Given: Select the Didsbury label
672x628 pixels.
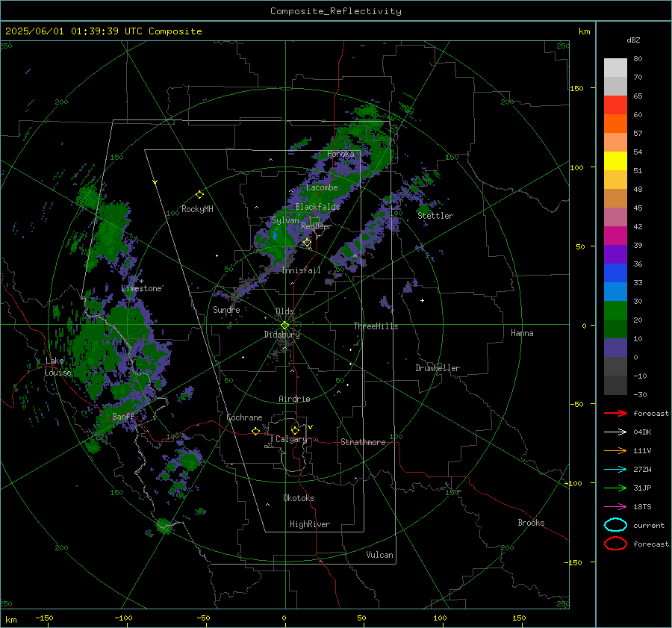Looking at the screenshot, I should 281,335.
